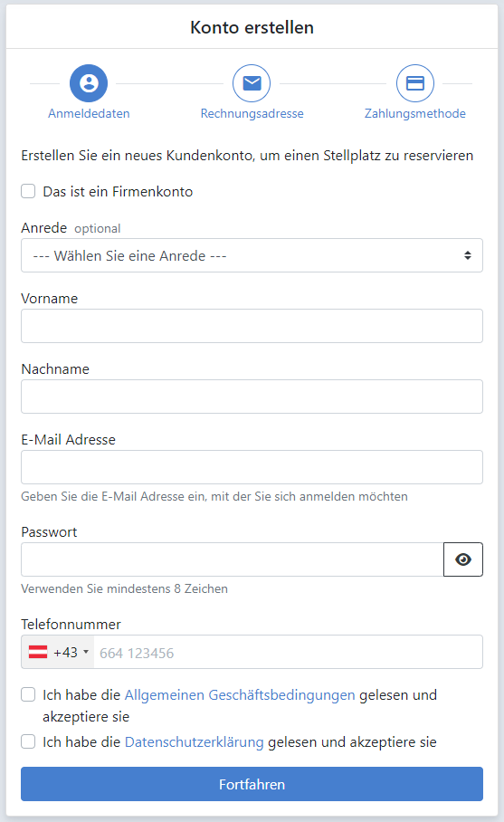The image size is (504, 822).
Task: Click the Fortfahren button
Action: click(x=252, y=784)
